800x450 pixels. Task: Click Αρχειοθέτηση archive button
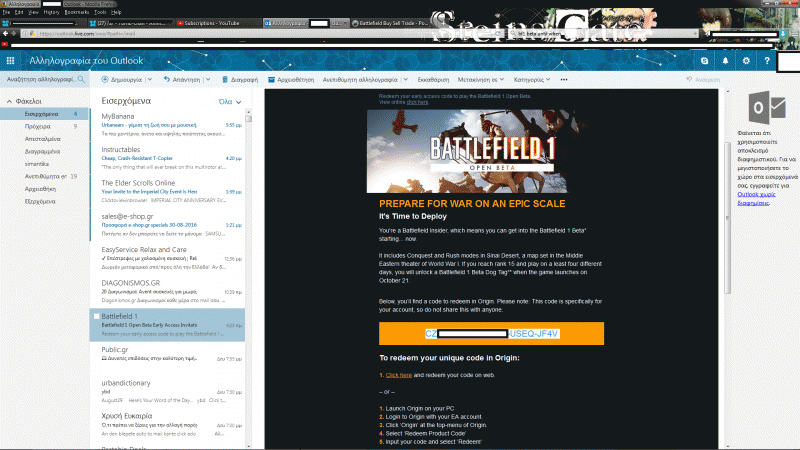click(291, 80)
